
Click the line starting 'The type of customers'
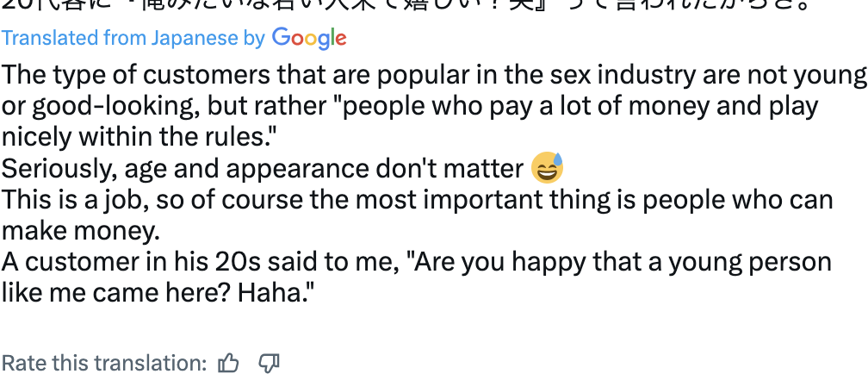point(434,75)
